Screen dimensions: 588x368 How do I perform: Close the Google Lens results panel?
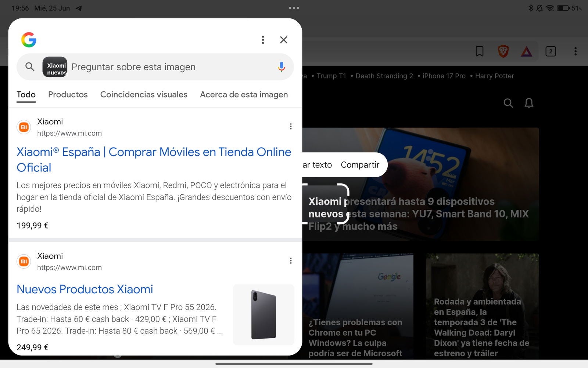pos(283,40)
